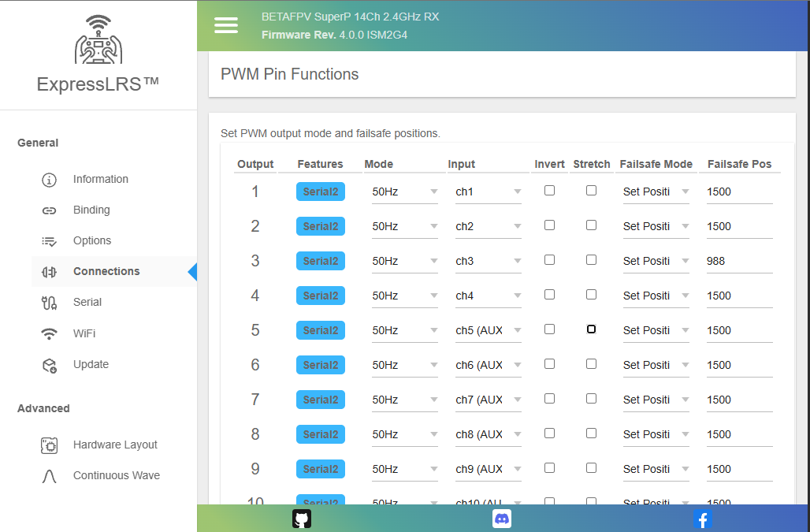
Task: Expand Input dropdown showing ch4
Action: (488, 296)
